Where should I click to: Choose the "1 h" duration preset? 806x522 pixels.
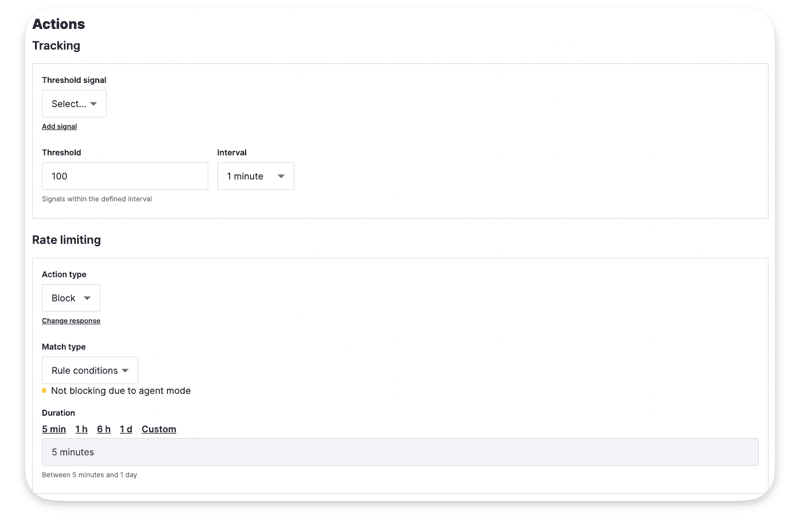(81, 429)
